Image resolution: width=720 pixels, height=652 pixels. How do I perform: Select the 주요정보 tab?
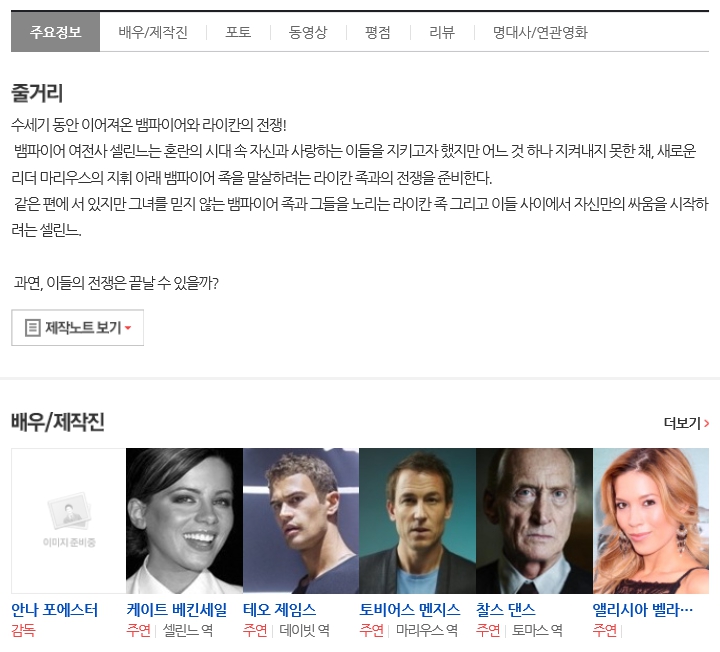[56, 32]
